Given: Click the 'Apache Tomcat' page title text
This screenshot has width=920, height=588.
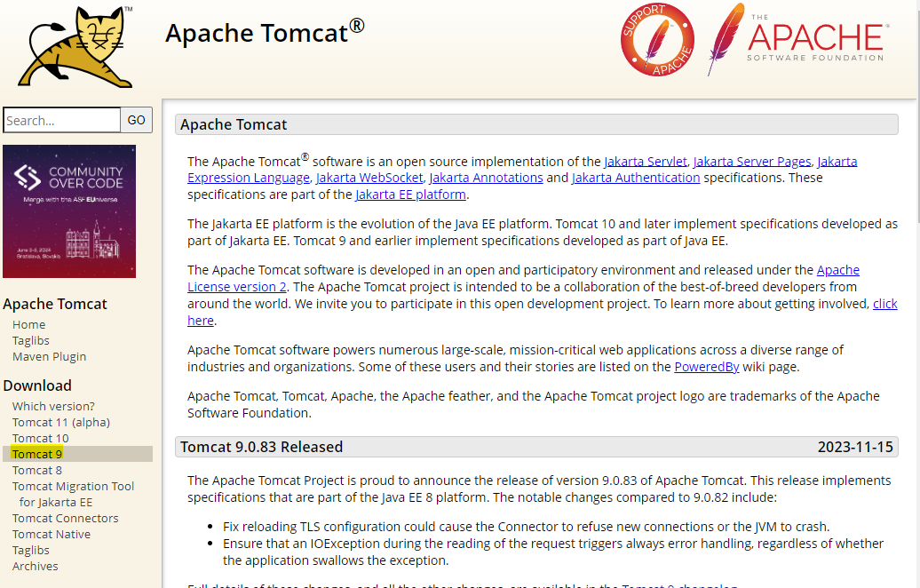Looking at the screenshot, I should [266, 32].
